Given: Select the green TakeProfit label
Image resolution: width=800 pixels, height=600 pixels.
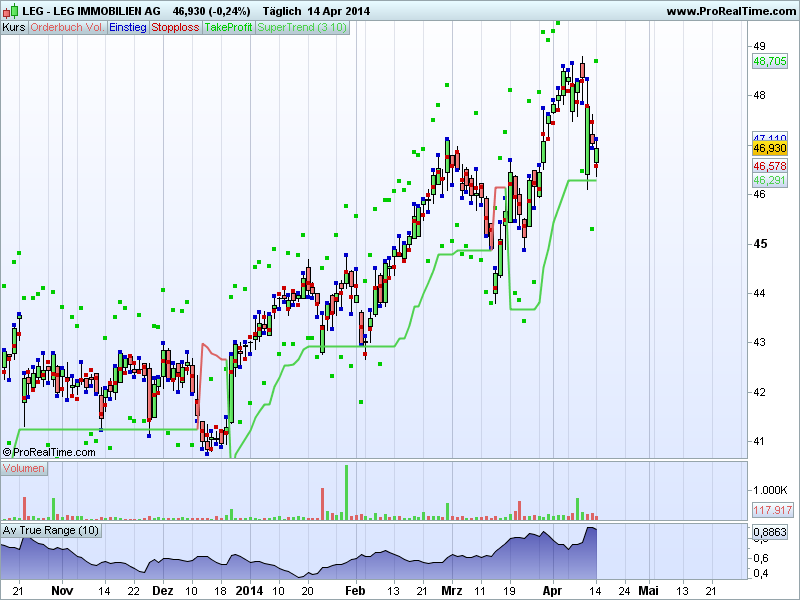Looking at the screenshot, I should click(x=229, y=27).
